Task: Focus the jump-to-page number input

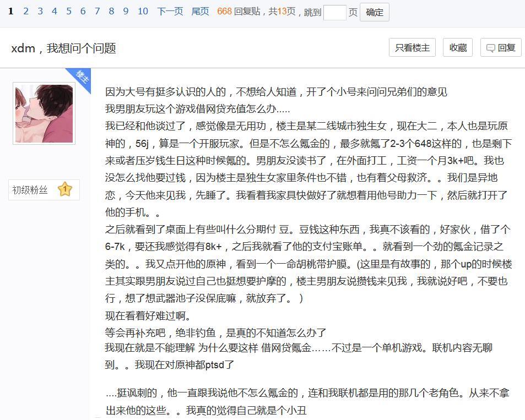Action: 335,12
